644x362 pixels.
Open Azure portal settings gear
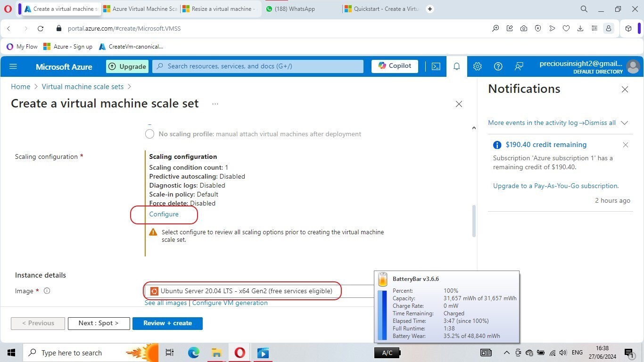(477, 66)
